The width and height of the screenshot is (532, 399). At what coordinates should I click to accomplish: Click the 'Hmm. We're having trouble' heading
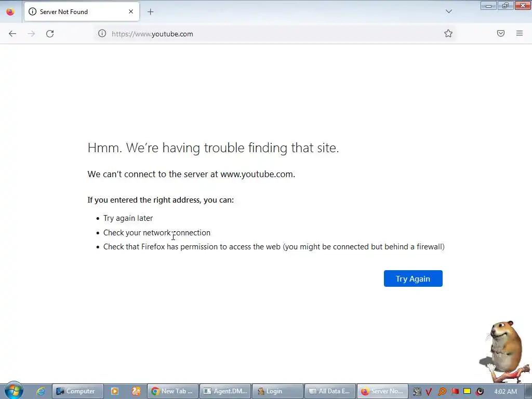tap(213, 148)
